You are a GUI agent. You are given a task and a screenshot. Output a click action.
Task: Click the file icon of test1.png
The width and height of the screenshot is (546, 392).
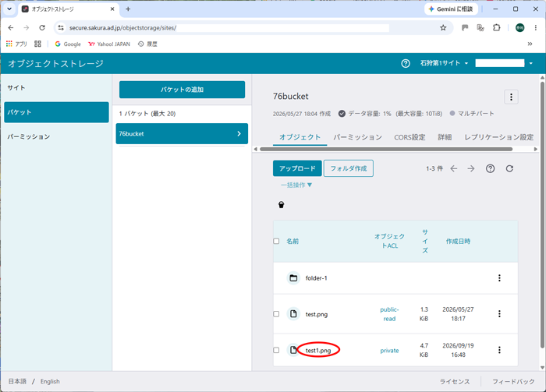coord(293,350)
